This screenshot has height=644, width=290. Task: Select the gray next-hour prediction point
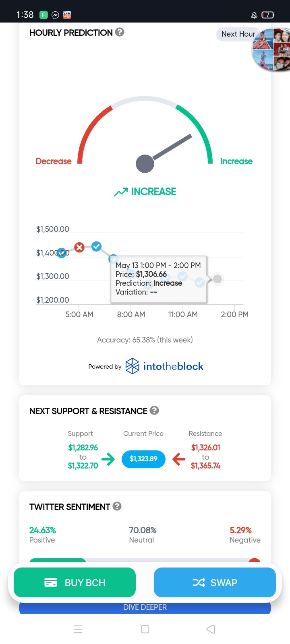(217, 279)
